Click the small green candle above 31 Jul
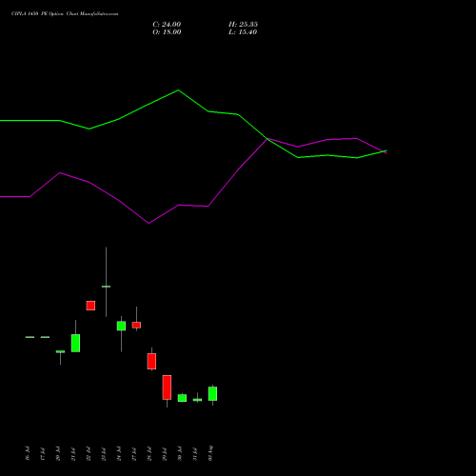476x476 pixels. click(197, 400)
